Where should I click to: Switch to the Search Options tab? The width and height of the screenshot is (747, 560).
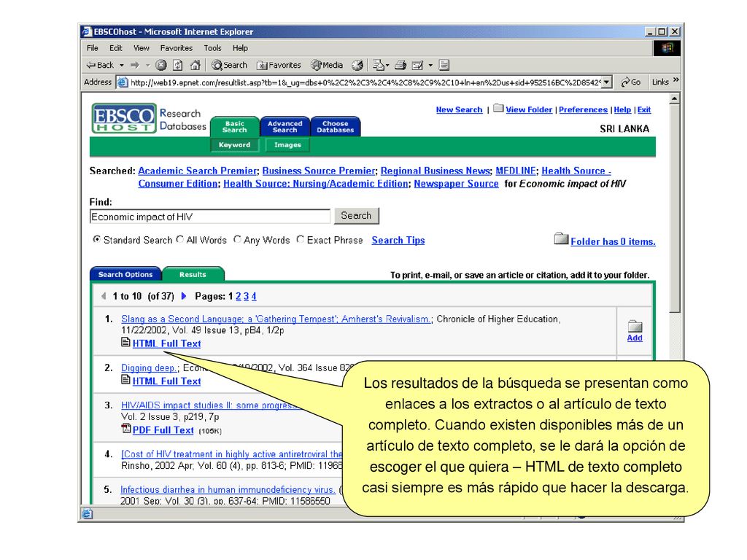[125, 274]
